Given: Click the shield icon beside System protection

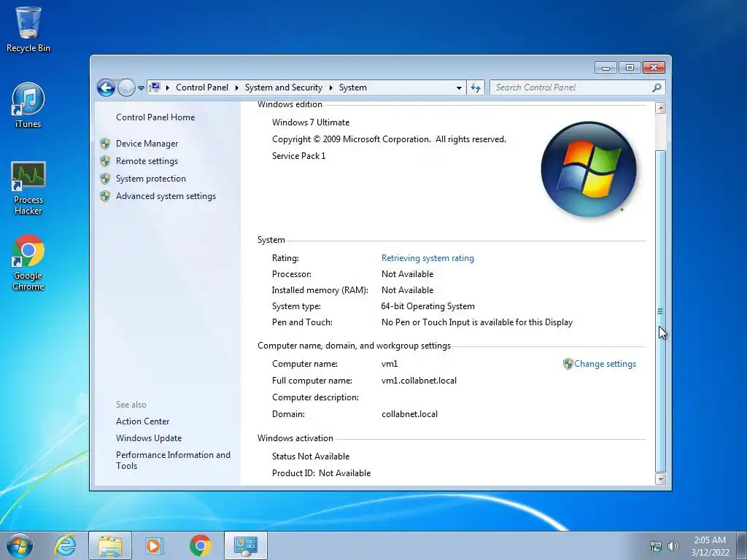Looking at the screenshot, I should 105,179.
